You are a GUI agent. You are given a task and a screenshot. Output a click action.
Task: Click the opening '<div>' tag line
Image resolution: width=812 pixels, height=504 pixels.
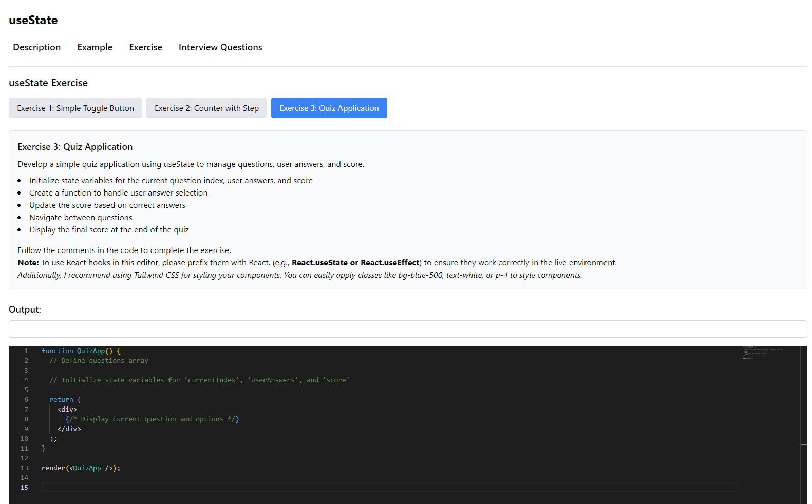click(x=67, y=410)
